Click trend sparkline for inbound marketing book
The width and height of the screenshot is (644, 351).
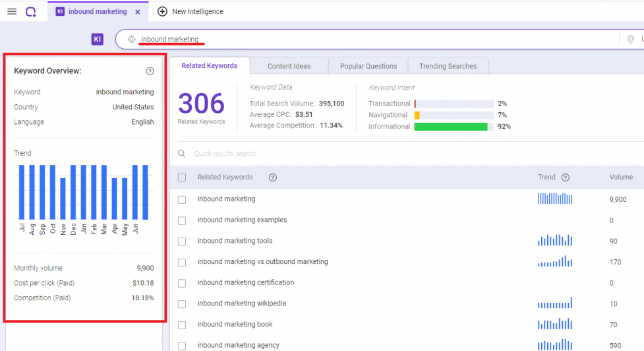click(555, 324)
